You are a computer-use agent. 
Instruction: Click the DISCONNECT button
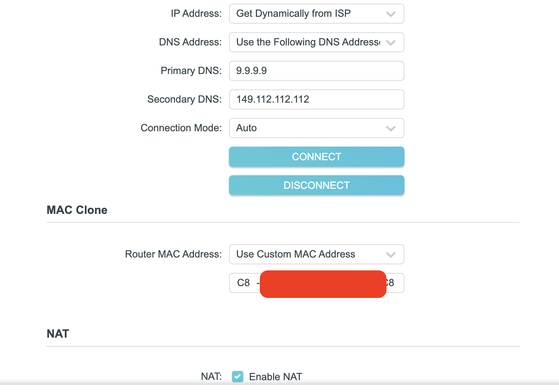[x=316, y=185]
